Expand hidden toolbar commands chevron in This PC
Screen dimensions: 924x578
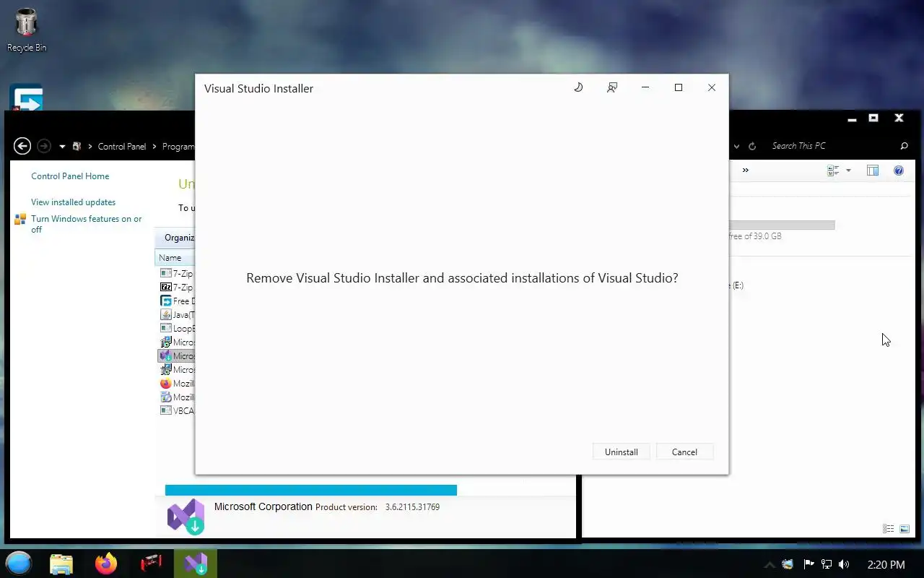745,171
